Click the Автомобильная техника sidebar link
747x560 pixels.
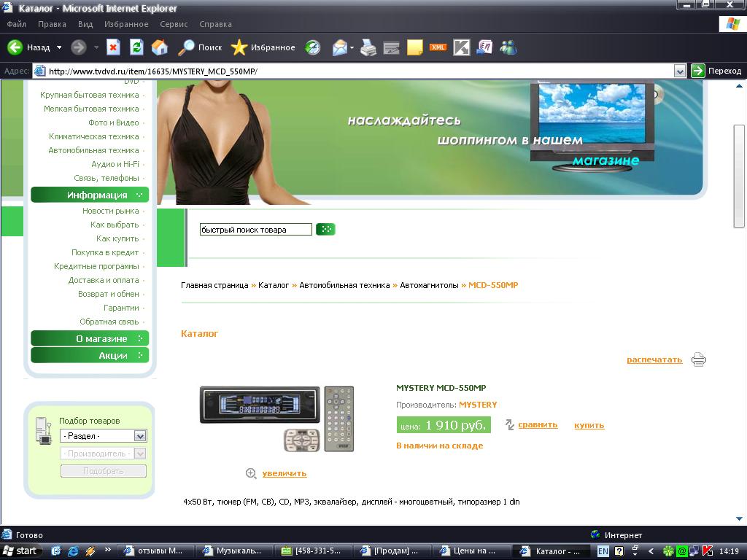(93, 150)
